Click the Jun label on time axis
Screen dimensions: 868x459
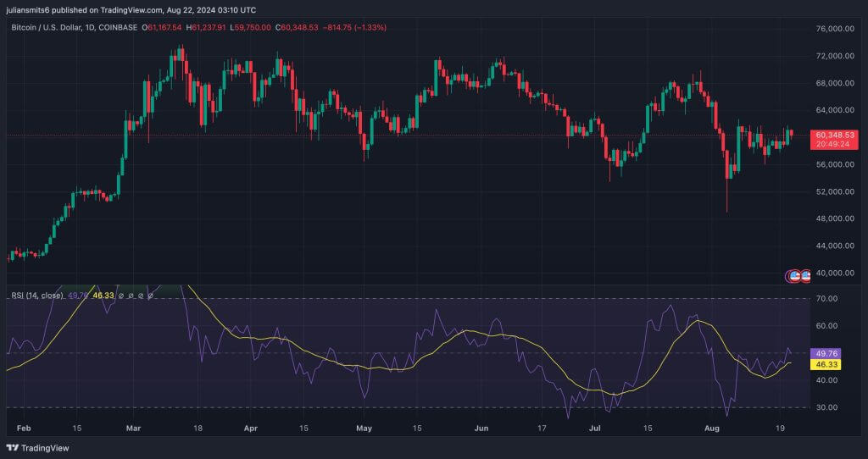pyautogui.click(x=481, y=428)
